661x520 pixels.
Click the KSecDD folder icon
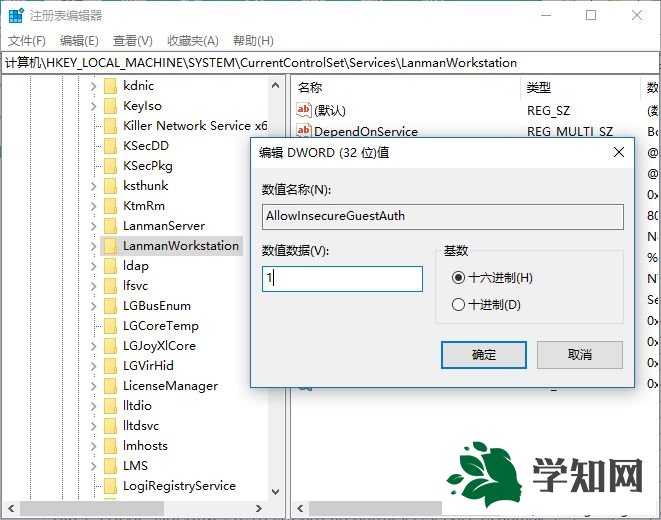110,146
